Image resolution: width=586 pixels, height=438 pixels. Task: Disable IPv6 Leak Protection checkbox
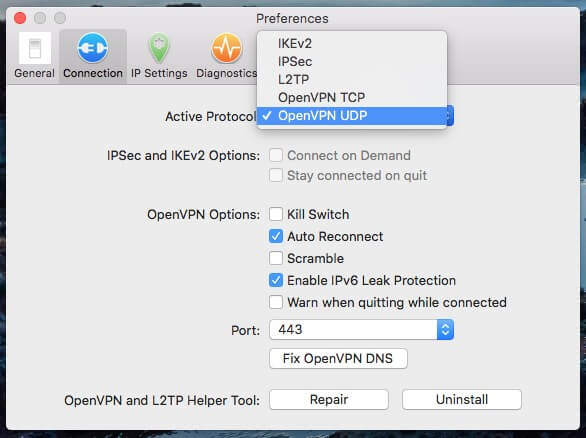coord(276,280)
